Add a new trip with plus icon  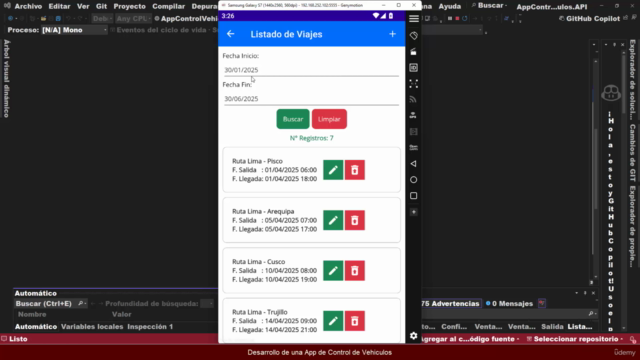point(392,34)
